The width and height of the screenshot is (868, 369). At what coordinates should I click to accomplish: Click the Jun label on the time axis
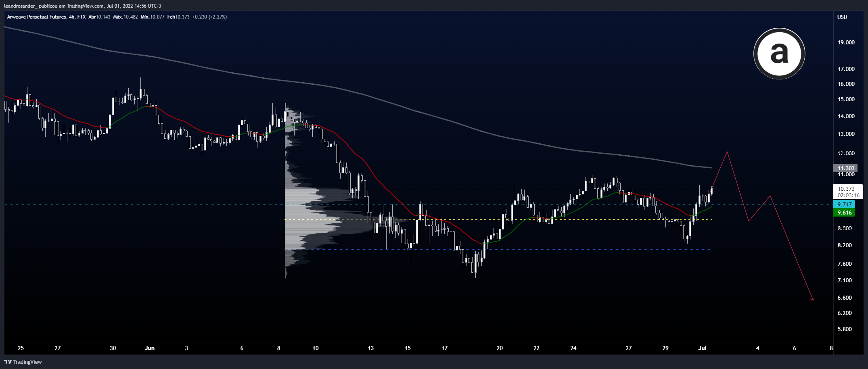tap(150, 348)
